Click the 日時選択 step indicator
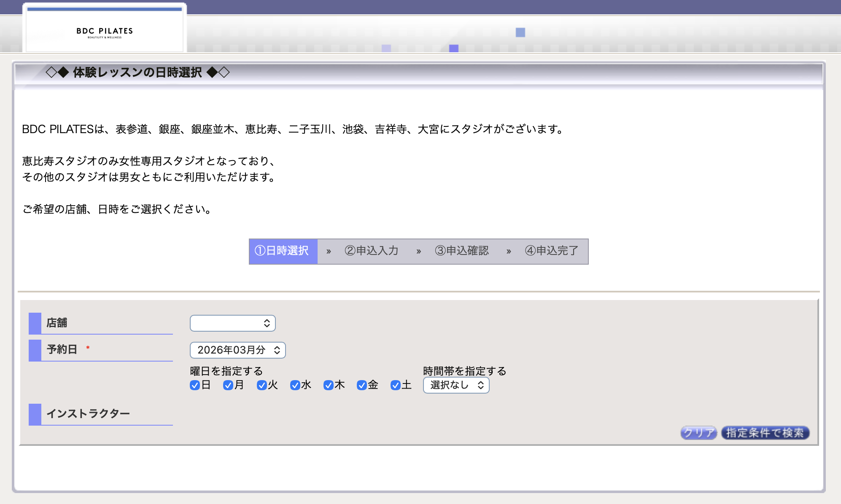This screenshot has height=504, width=841. click(283, 251)
